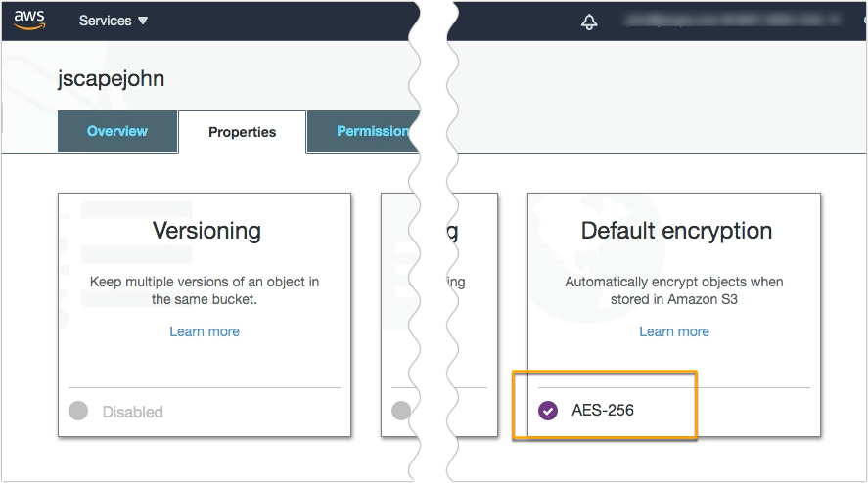Viewport: 868px width, 483px height.
Task: Click Learn more under Default encryption
Action: 674,331
